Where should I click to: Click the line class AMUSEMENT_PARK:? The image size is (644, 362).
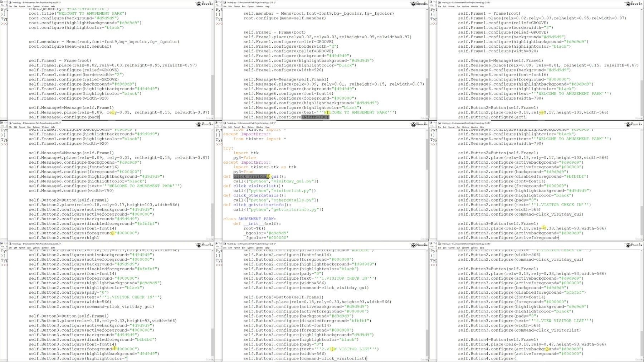tap(249, 219)
